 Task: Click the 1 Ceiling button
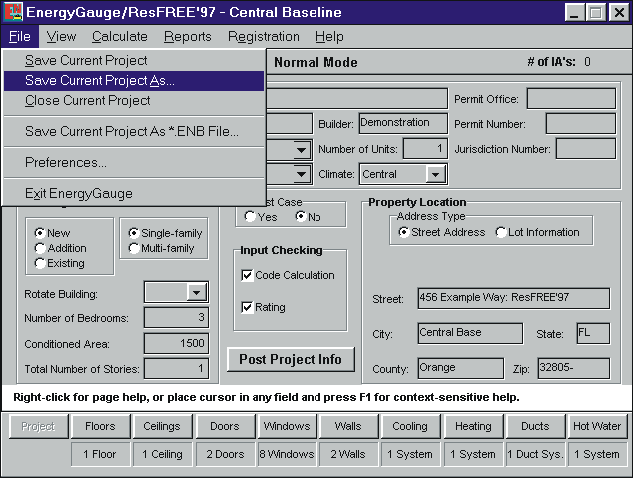162,454
